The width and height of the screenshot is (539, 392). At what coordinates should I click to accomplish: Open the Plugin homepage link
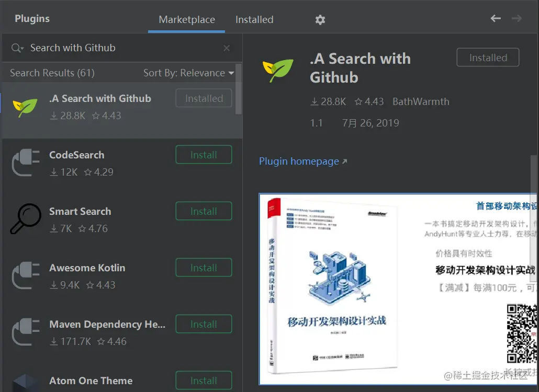click(x=303, y=161)
